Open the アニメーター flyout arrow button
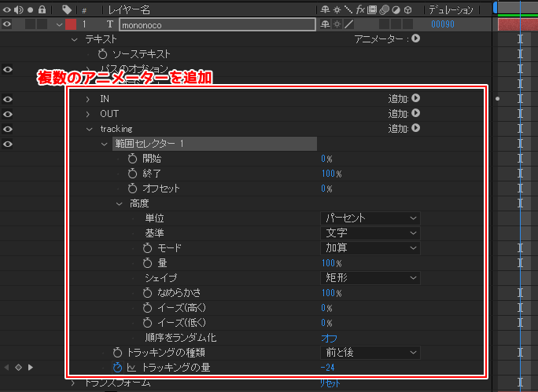 click(x=415, y=38)
